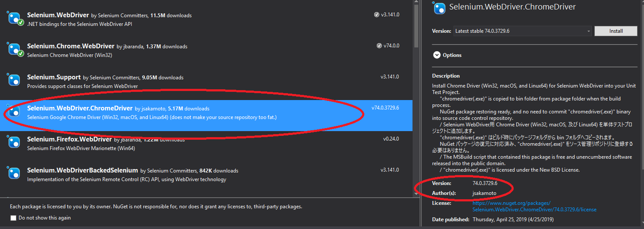Image resolution: width=644 pixels, height=229 pixels.
Task: Select the Selenium.WebDriverBackedSelenium package title
Action: [82, 170]
